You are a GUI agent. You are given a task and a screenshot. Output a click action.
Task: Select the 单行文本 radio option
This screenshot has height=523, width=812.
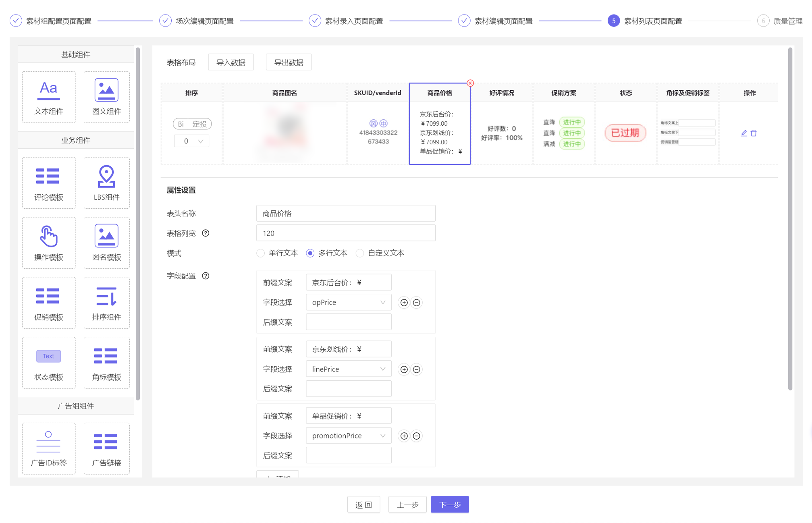260,253
